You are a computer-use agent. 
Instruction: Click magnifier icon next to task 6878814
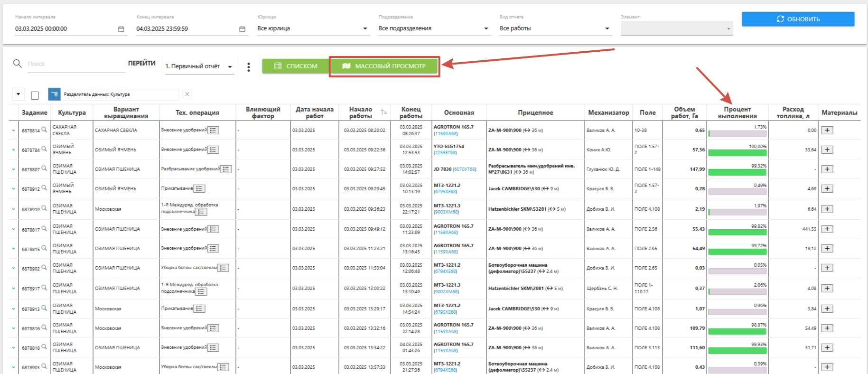pos(44,129)
